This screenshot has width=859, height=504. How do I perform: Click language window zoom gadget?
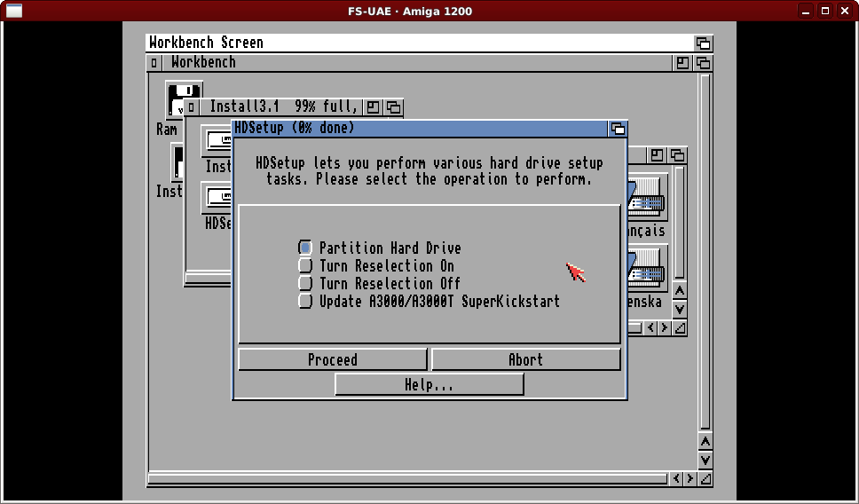click(657, 155)
